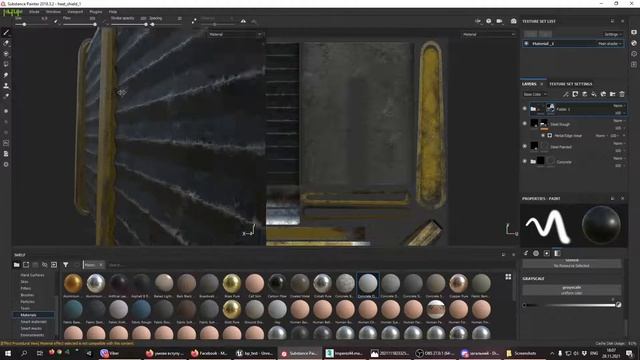
Task: Open Concrete layer blend mode dropdown
Action: tap(619, 158)
